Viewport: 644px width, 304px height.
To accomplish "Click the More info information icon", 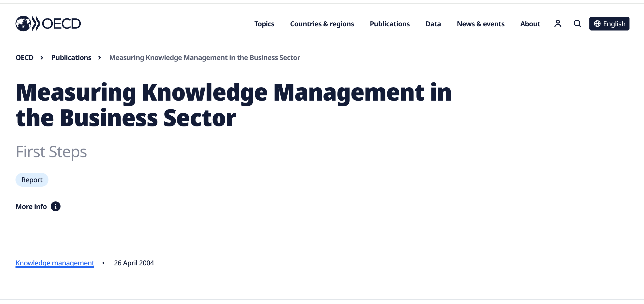I will coord(56,207).
